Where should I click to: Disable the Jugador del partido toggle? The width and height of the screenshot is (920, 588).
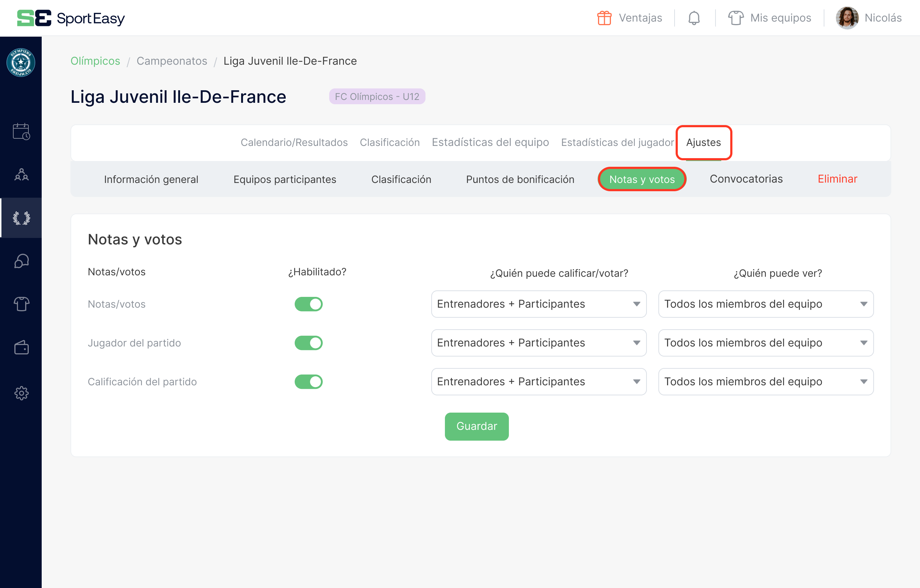pos(309,343)
